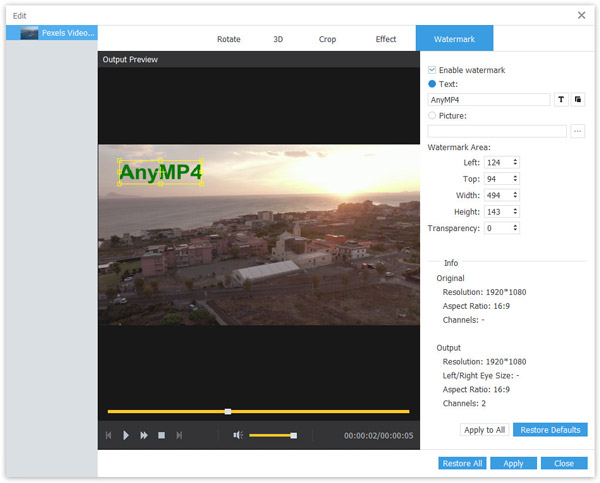Click the Top position value field

498,179
